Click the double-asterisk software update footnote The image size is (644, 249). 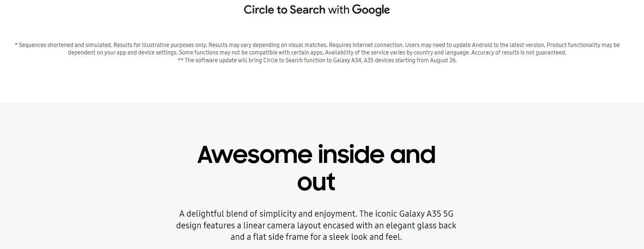317,60
